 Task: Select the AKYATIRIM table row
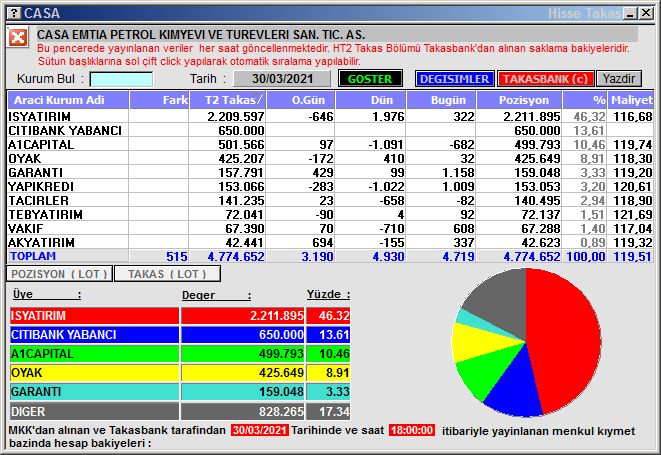(x=330, y=242)
